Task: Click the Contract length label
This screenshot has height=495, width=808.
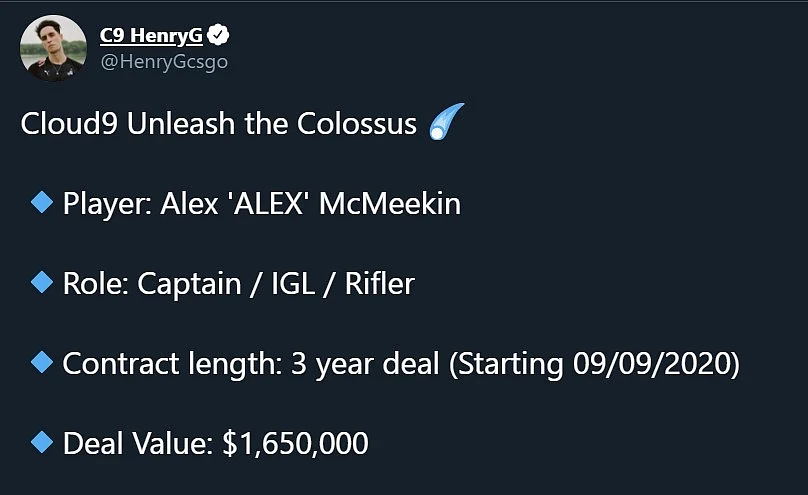Action: [172, 364]
